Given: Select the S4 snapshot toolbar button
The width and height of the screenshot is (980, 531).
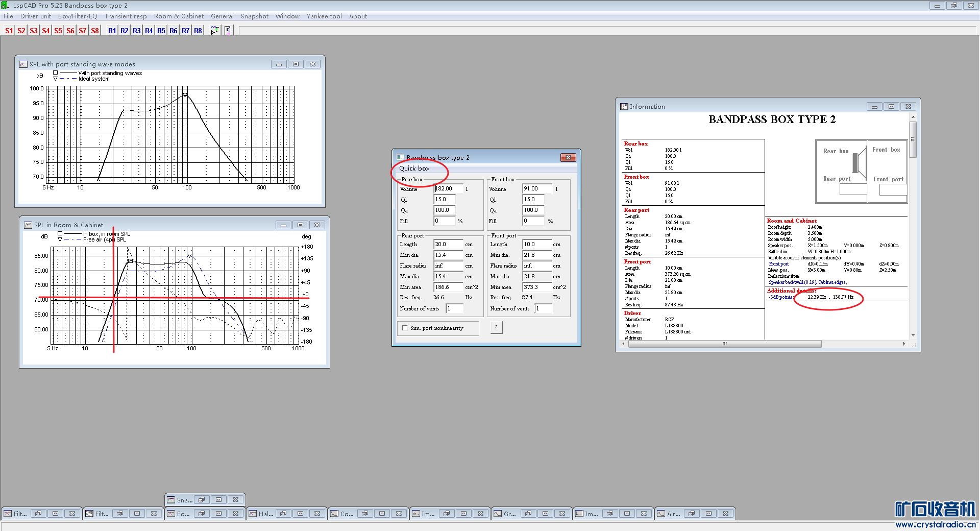Looking at the screenshot, I should click(46, 31).
